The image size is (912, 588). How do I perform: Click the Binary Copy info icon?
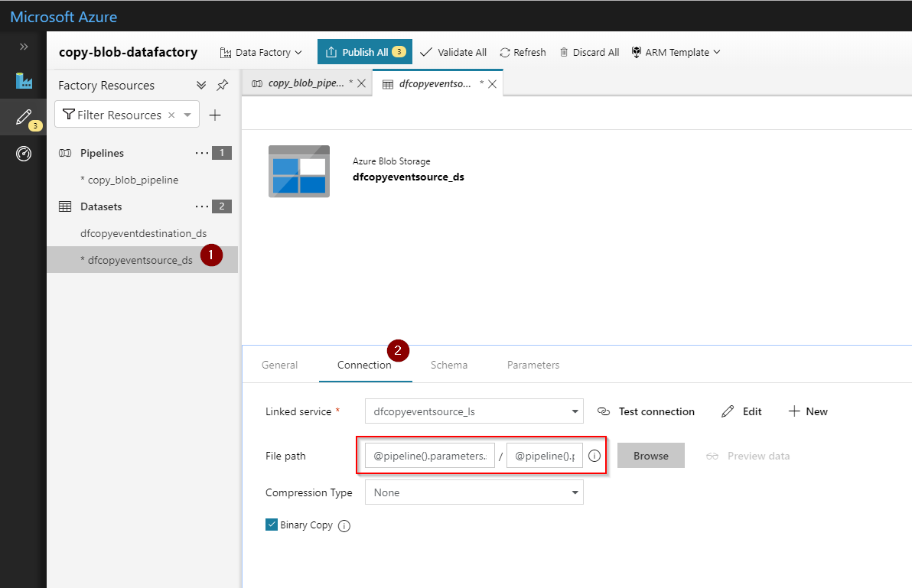[344, 526]
